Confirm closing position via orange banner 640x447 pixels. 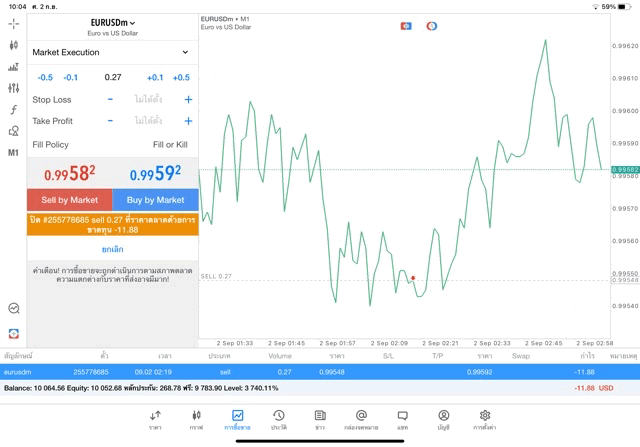coord(113,225)
